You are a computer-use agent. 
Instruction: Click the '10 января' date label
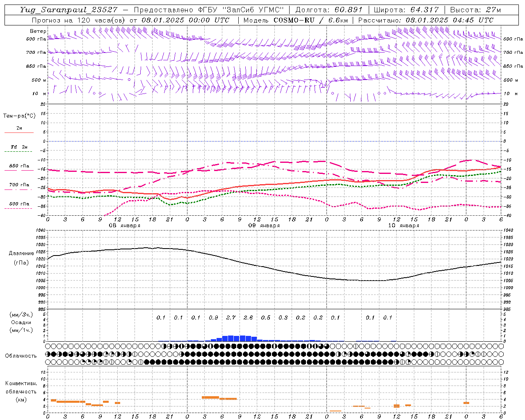404,226
